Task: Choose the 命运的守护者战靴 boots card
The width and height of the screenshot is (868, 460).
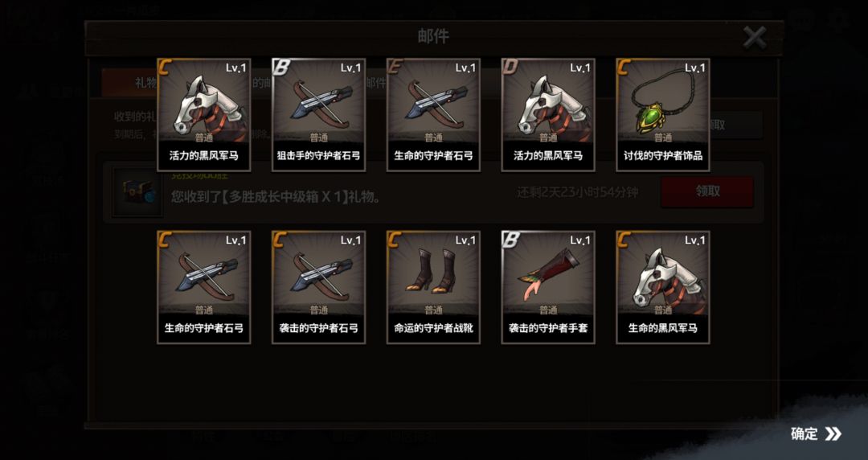Action: pyautogui.click(x=433, y=287)
